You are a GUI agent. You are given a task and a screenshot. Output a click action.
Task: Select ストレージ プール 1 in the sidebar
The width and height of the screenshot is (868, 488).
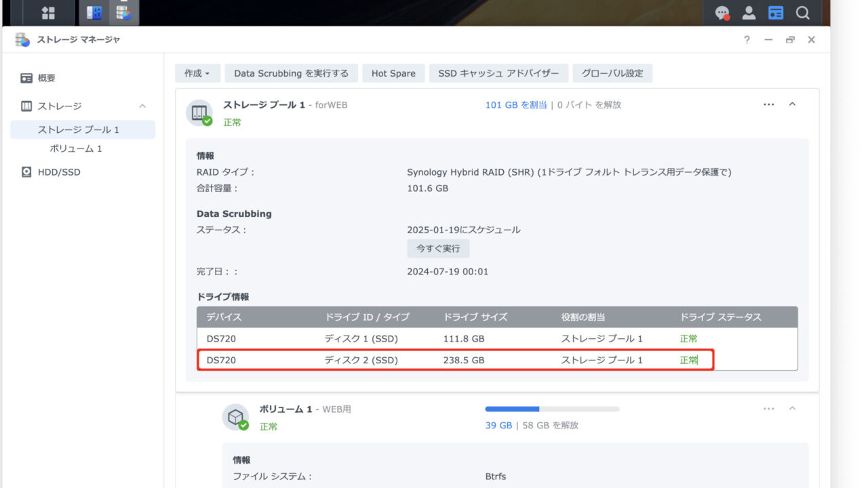pyautogui.click(x=83, y=129)
